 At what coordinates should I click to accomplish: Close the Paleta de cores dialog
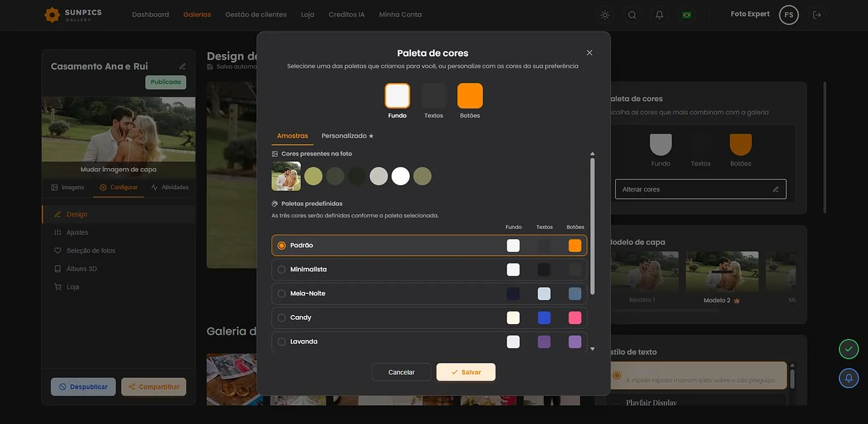tap(590, 53)
